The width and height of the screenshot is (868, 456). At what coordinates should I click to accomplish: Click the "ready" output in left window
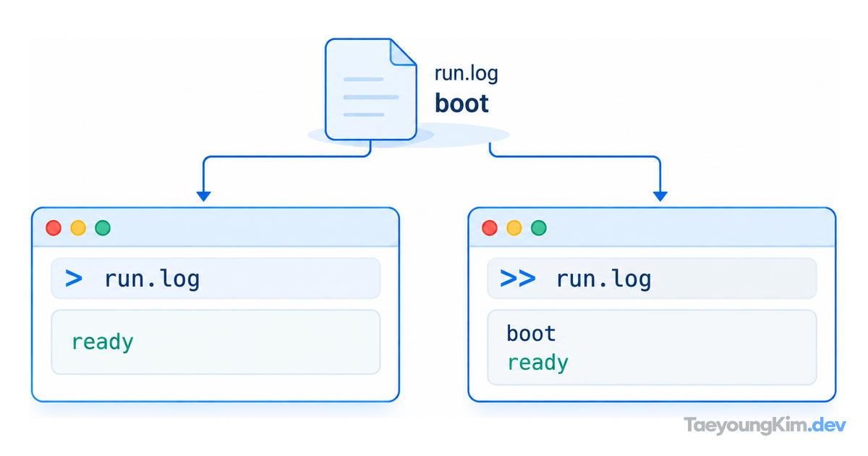point(103,342)
